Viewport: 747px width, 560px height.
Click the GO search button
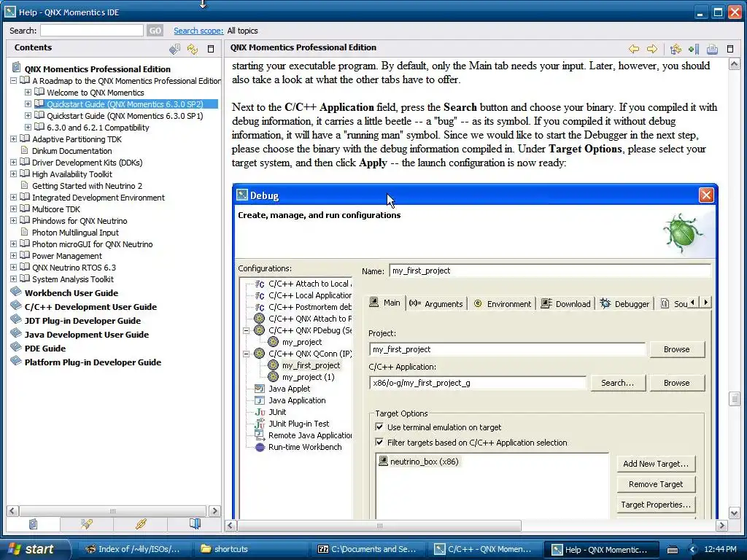pos(155,31)
